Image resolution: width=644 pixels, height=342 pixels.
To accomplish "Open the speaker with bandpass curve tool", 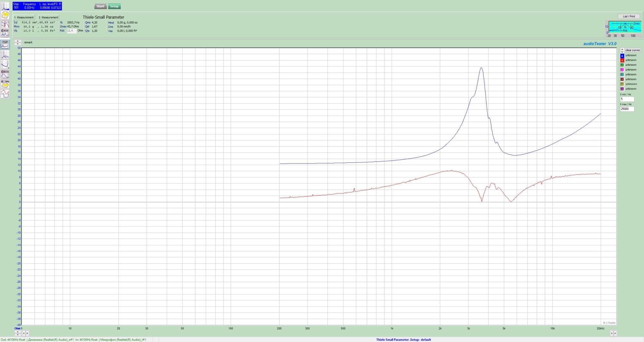I will point(5,74).
